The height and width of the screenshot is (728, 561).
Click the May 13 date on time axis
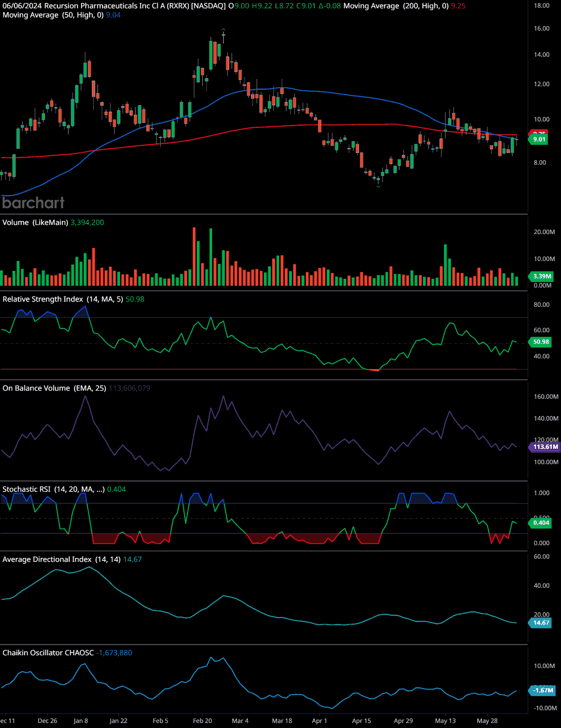click(445, 721)
